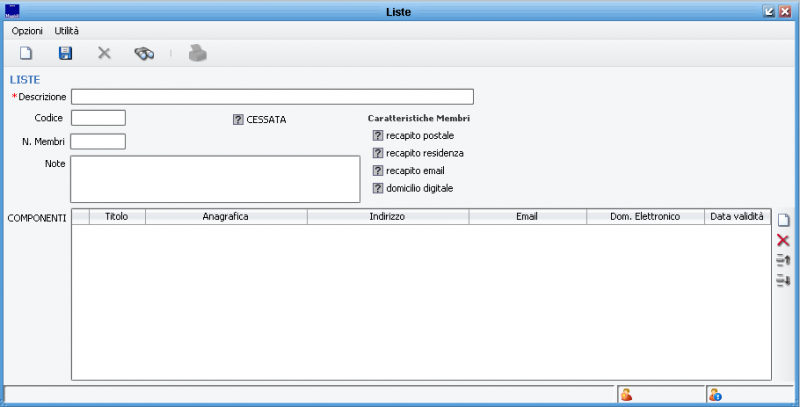Click the printer toolbar icon
The width and height of the screenshot is (800, 407).
(198, 53)
